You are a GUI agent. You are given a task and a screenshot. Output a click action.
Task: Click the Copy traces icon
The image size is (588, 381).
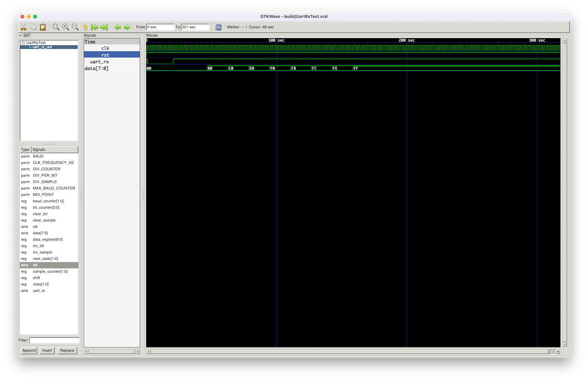click(x=33, y=27)
